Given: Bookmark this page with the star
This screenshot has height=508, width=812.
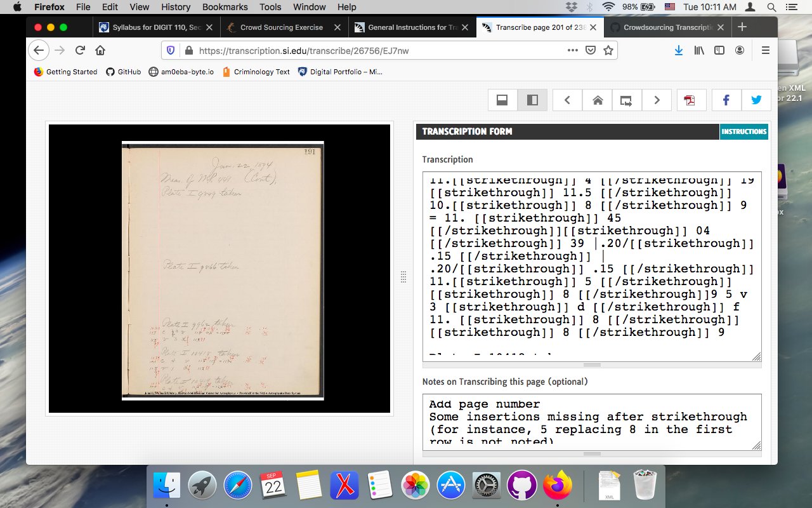Looking at the screenshot, I should click(x=607, y=50).
